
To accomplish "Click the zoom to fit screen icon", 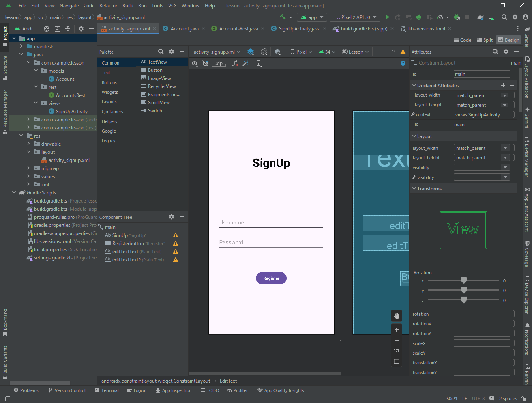I will tap(397, 361).
